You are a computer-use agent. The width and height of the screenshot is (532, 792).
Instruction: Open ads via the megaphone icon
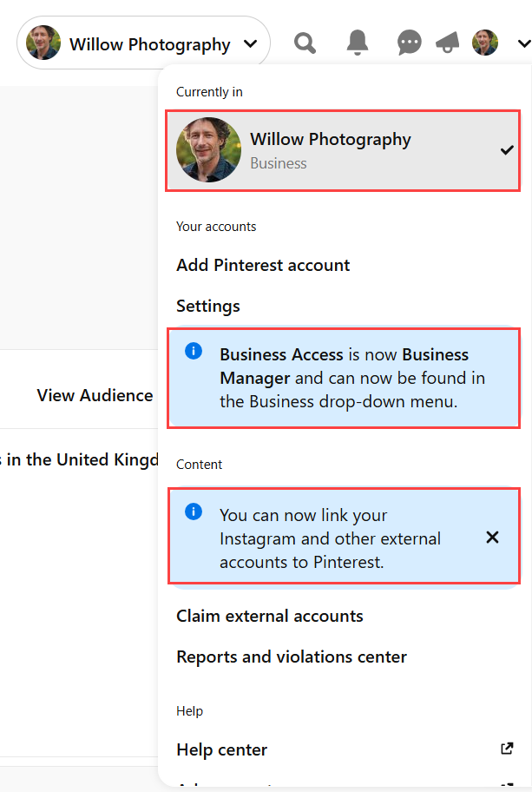[447, 43]
